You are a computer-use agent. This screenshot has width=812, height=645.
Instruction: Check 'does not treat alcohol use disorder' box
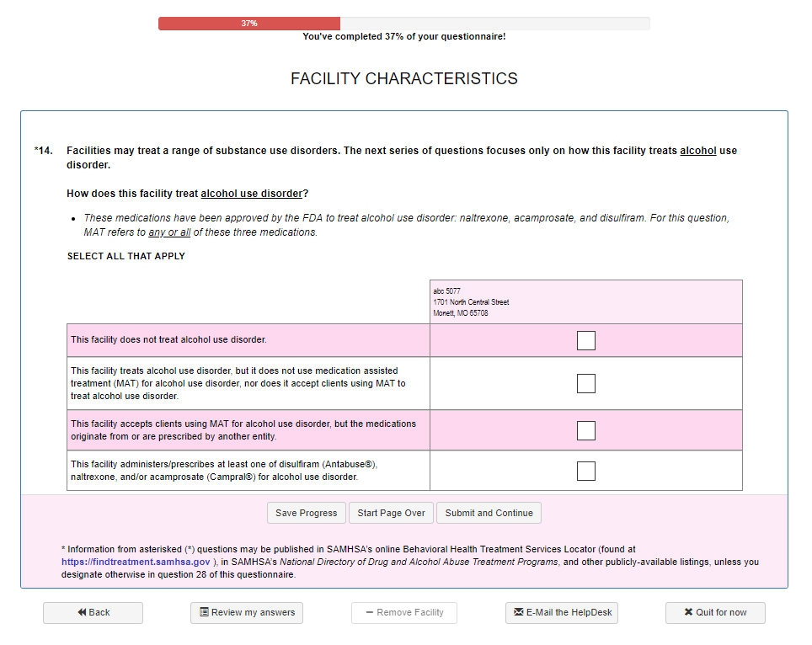[x=586, y=340]
